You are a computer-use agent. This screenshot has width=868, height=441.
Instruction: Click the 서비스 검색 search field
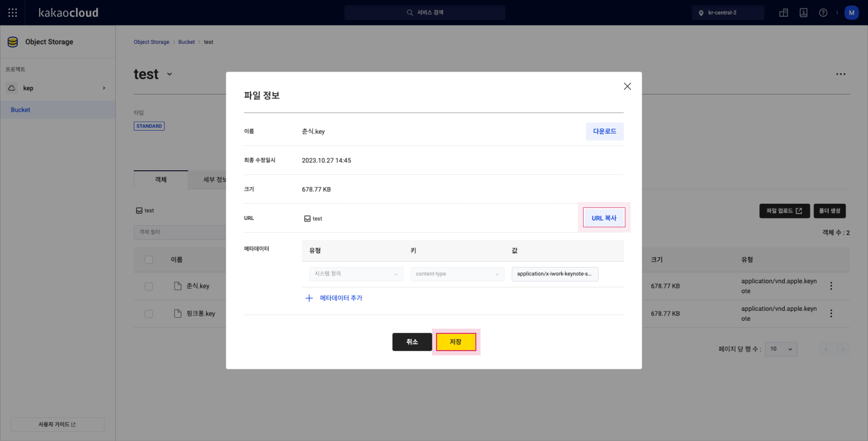425,13
